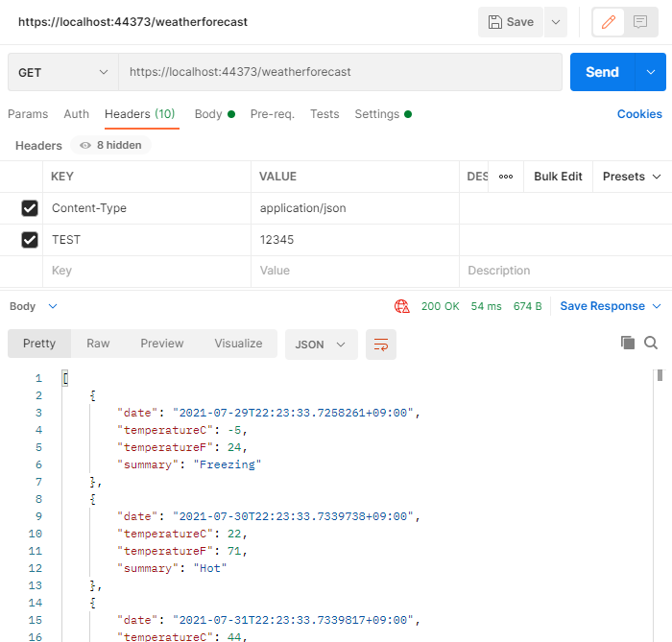Click the "Hot" summary value
Screen dimensions: 672x642
pyautogui.click(x=210, y=568)
